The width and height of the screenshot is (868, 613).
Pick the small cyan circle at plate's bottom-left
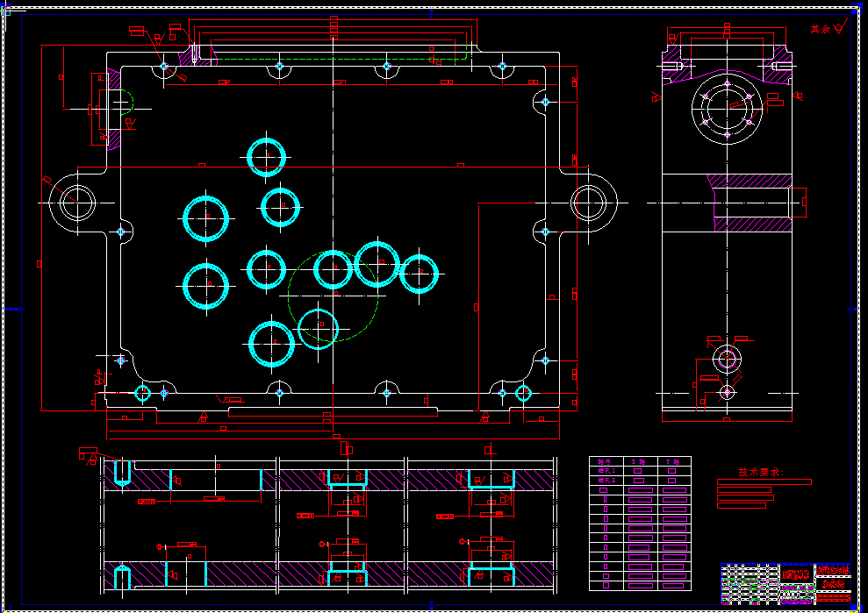coord(142,393)
